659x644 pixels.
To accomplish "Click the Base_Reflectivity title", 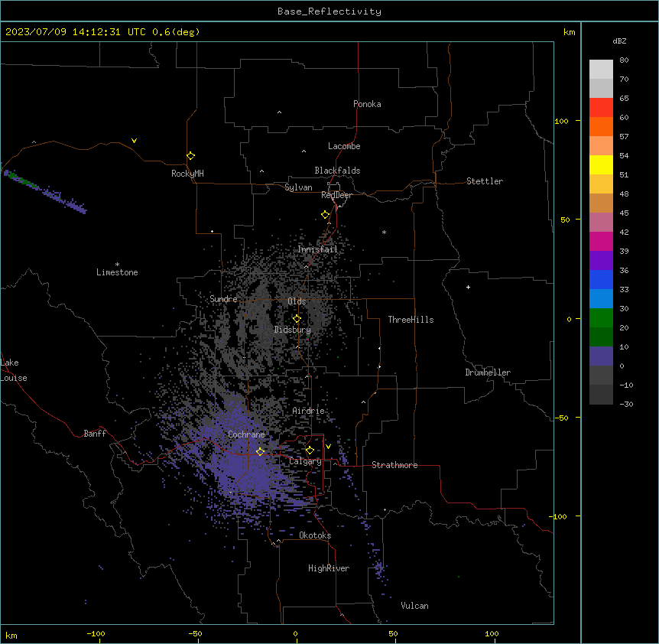I will [329, 11].
